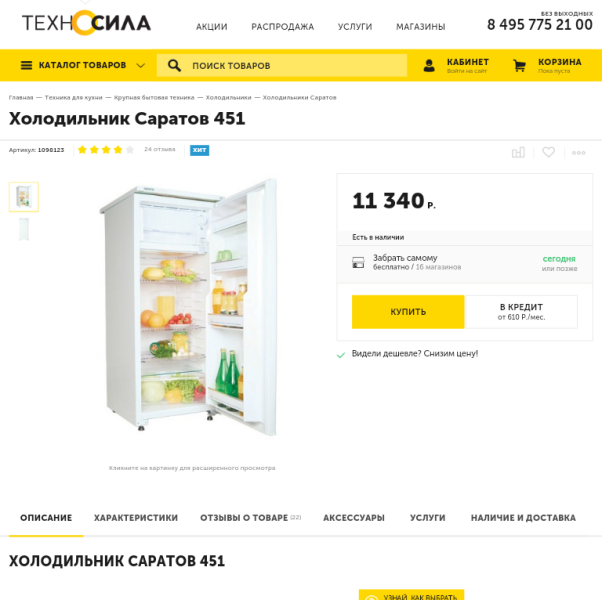Open the shopping cart icon
Image resolution: width=602 pixels, height=600 pixels.
519,66
